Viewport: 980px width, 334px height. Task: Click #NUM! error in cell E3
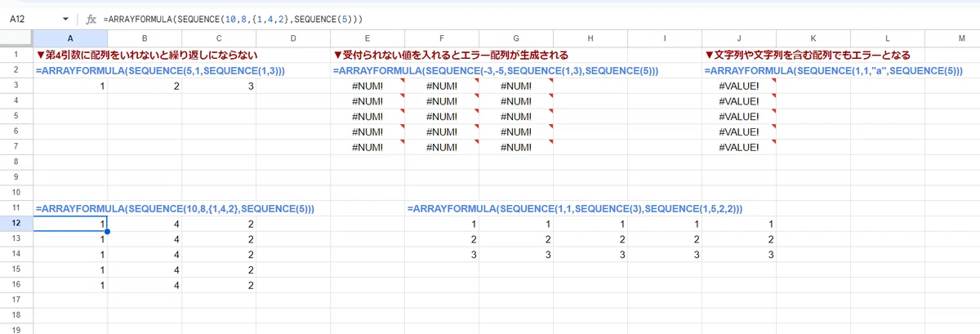click(367, 86)
